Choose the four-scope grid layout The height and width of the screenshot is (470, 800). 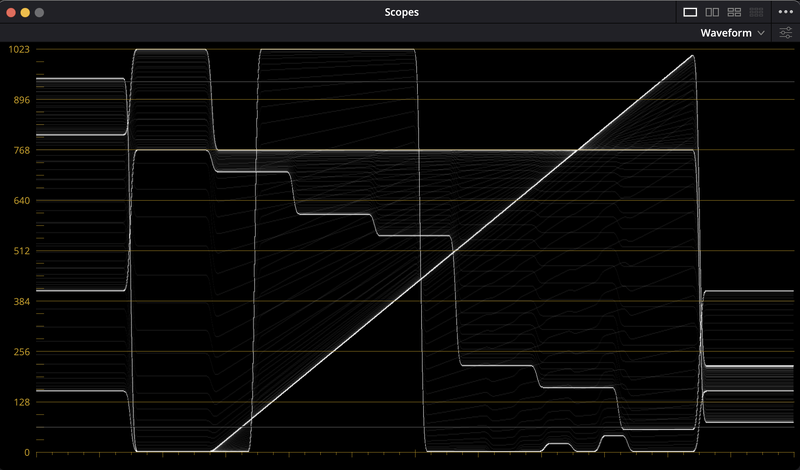(x=734, y=12)
